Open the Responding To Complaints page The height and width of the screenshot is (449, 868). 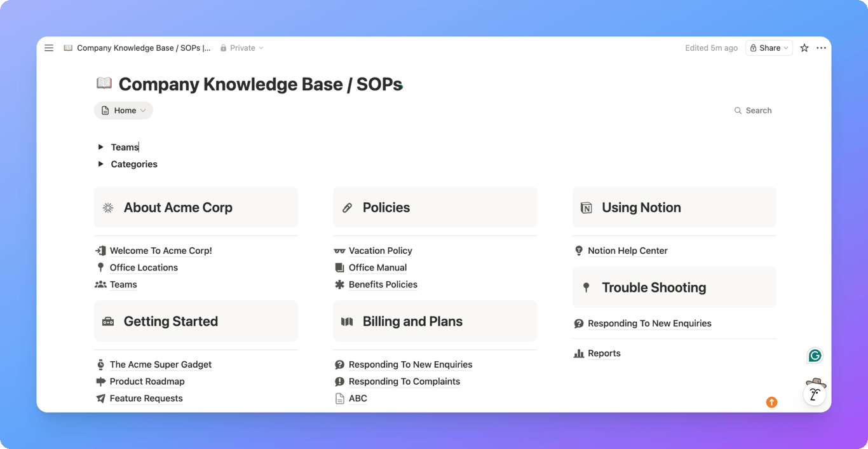click(404, 382)
